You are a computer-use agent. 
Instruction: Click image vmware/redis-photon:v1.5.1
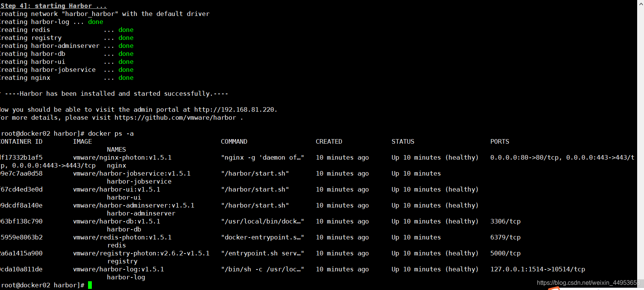(x=122, y=237)
